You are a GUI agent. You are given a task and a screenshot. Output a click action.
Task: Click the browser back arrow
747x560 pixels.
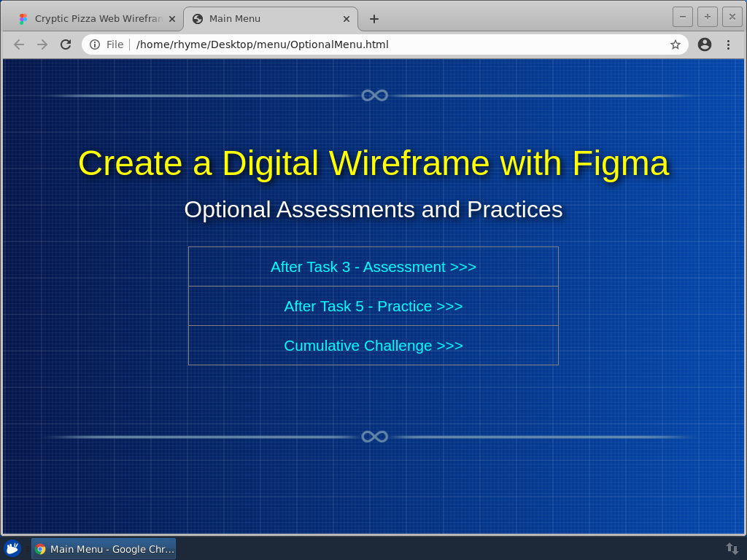(18, 44)
